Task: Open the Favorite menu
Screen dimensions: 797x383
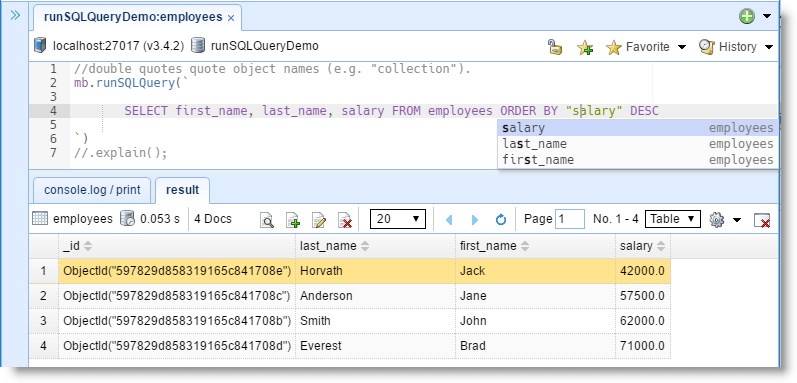Action: [646, 47]
